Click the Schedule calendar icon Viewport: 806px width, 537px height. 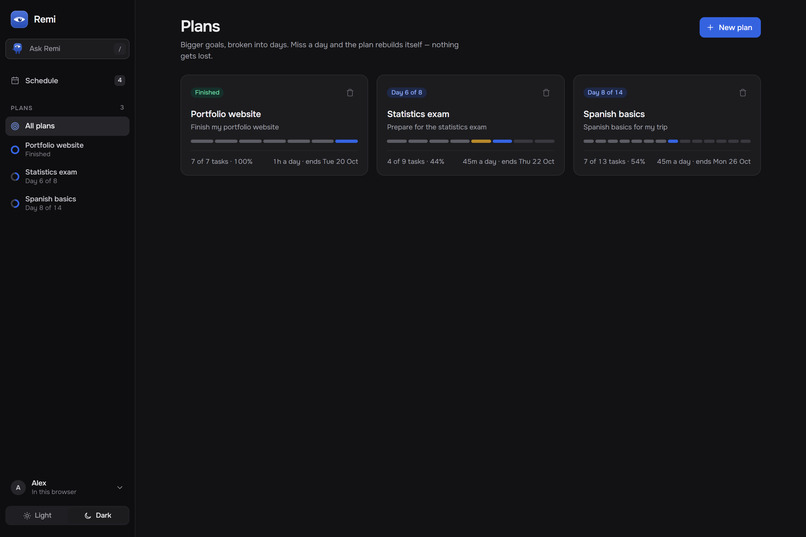coord(15,80)
